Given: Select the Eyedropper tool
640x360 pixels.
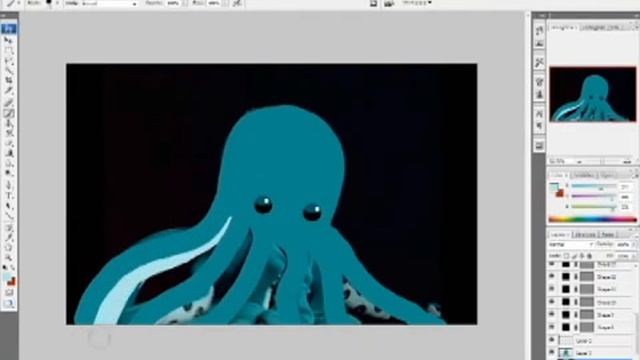Looking at the screenshot, I should click(9, 237).
